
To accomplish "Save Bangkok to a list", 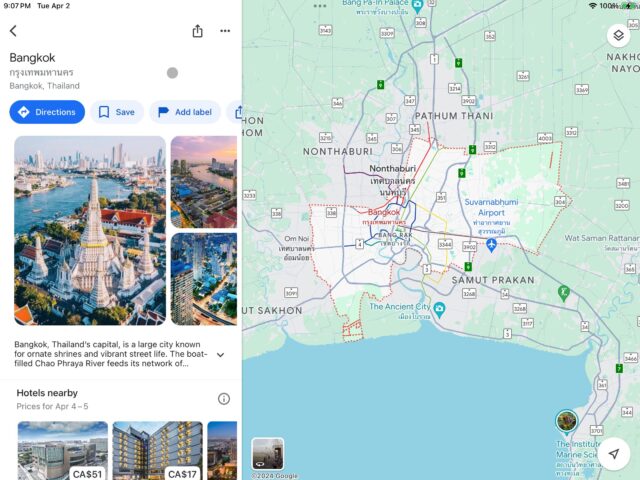I will [116, 112].
